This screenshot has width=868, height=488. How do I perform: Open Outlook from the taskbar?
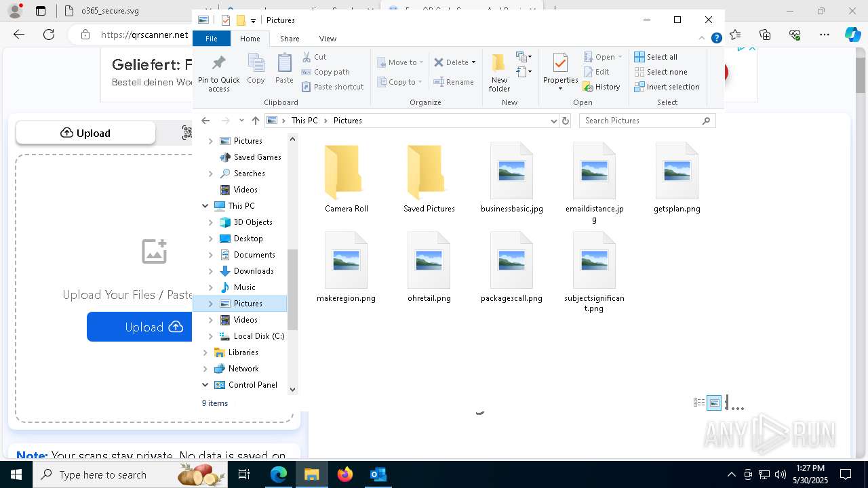click(x=378, y=474)
